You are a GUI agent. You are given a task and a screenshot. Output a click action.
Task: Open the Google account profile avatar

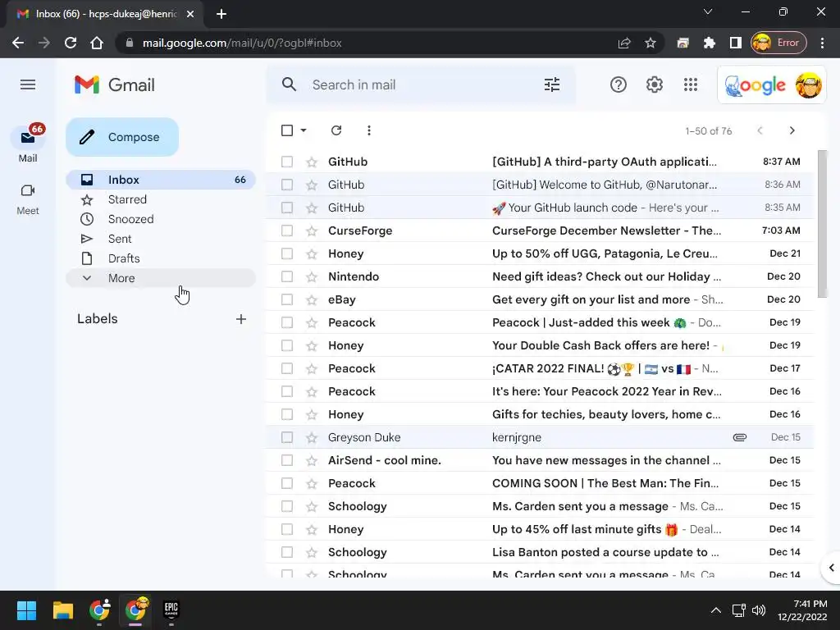[x=808, y=84]
